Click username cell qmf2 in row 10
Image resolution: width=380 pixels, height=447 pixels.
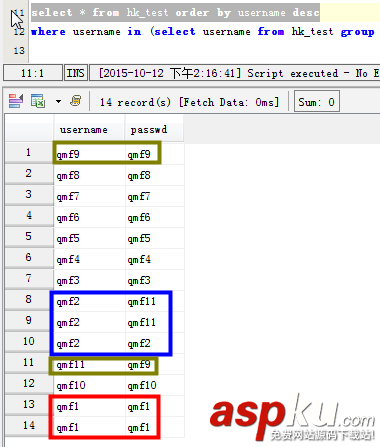click(x=89, y=343)
